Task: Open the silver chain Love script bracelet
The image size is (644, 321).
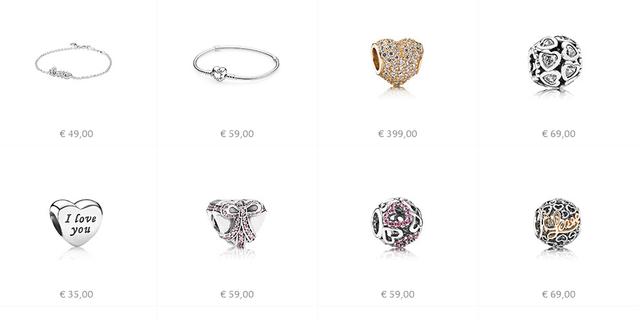Action: coord(73,61)
